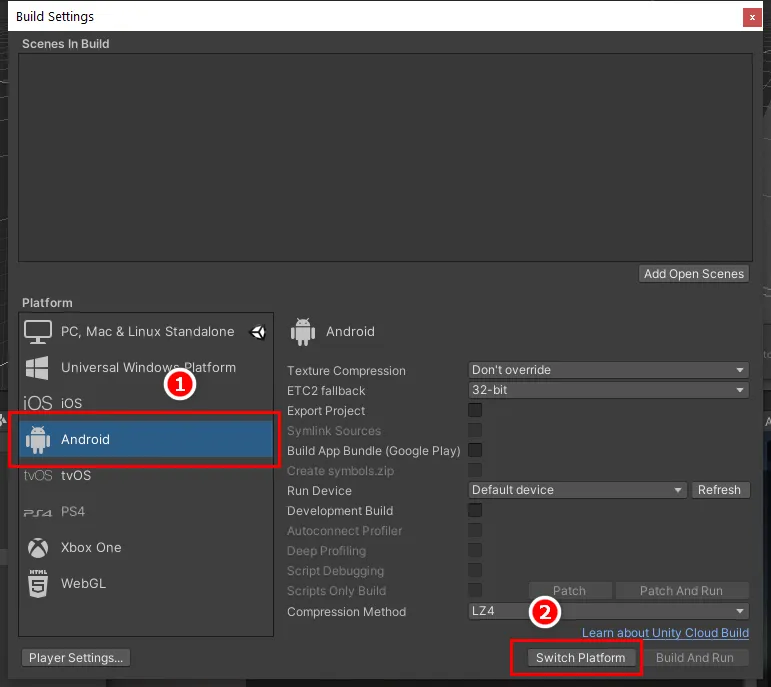
Task: Enable the Export Project checkbox
Action: point(475,410)
